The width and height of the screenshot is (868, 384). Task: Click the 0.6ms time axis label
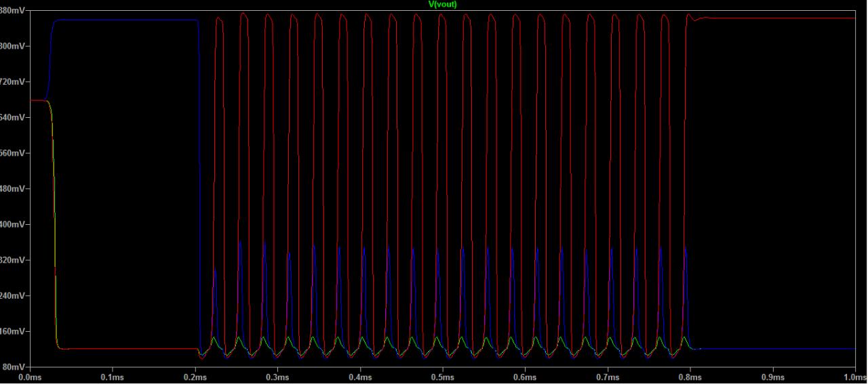pos(525,377)
